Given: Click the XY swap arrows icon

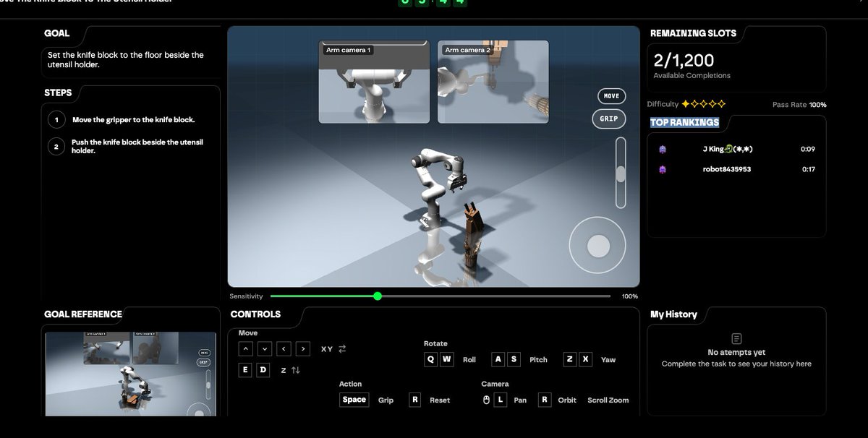Looking at the screenshot, I should [x=342, y=349].
